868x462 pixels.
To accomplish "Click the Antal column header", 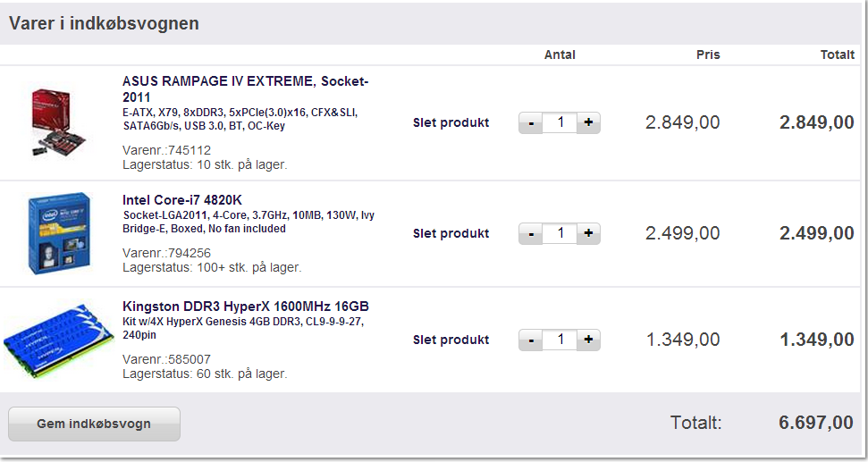I will (x=560, y=55).
